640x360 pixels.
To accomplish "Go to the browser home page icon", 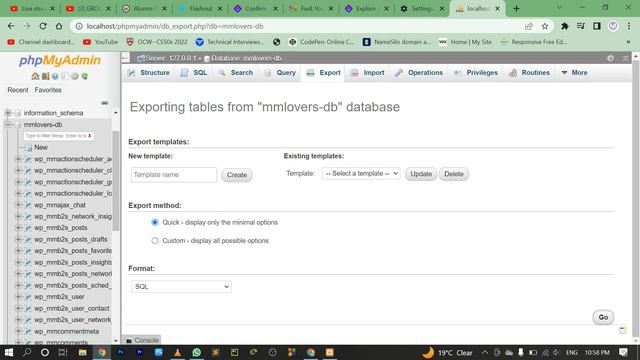I will point(59,26).
